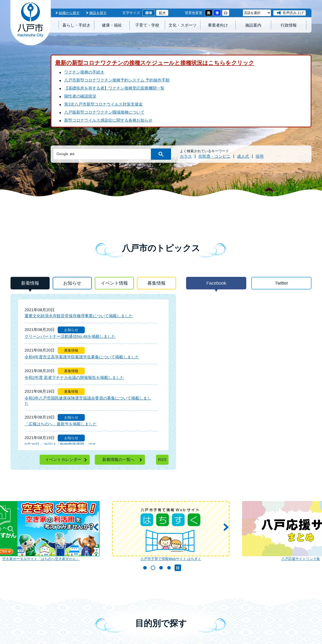Screen dimensions: 322x644
Task: Switch to Twitter tab
Action: tap(281, 283)
